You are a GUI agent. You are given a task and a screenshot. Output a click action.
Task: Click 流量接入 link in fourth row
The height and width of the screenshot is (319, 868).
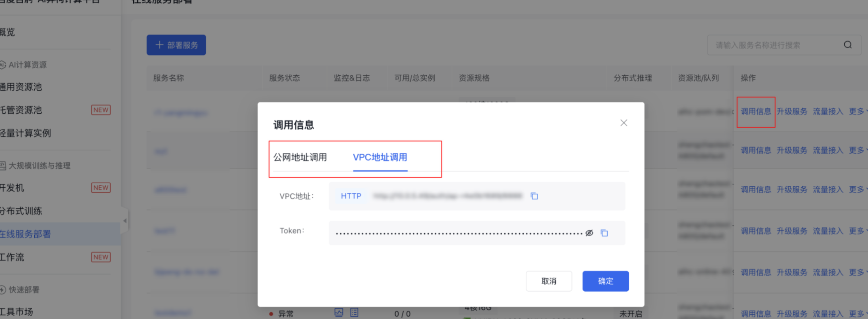coord(828,231)
